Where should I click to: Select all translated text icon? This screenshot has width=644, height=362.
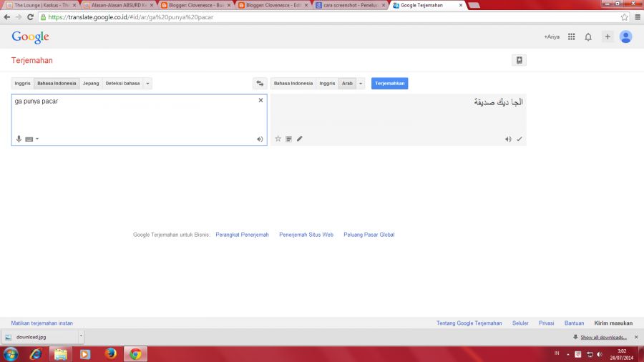289,139
